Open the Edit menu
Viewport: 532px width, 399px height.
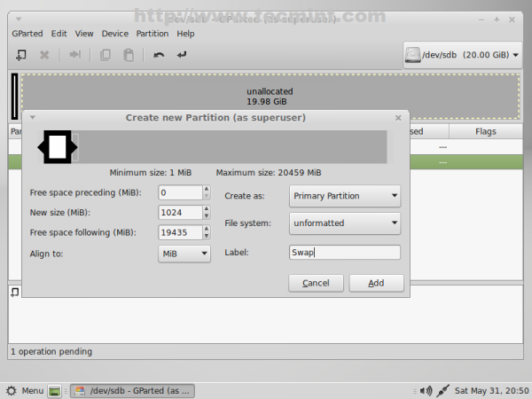[x=59, y=34]
